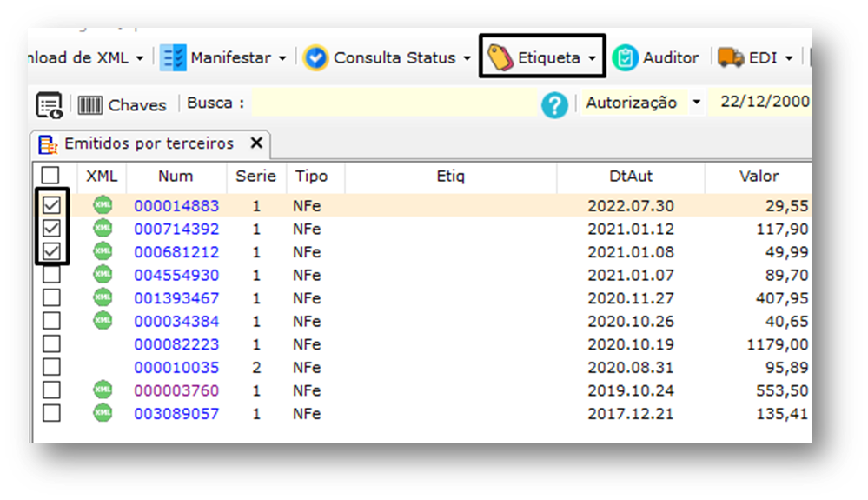Click the Auditor button label
Image resolution: width=868 pixels, height=500 pixels.
(671, 57)
